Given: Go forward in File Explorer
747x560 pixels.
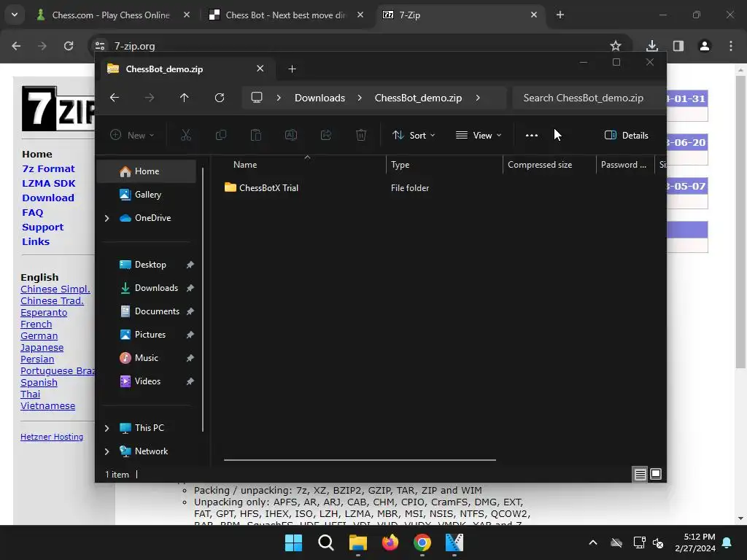Looking at the screenshot, I should [x=150, y=98].
